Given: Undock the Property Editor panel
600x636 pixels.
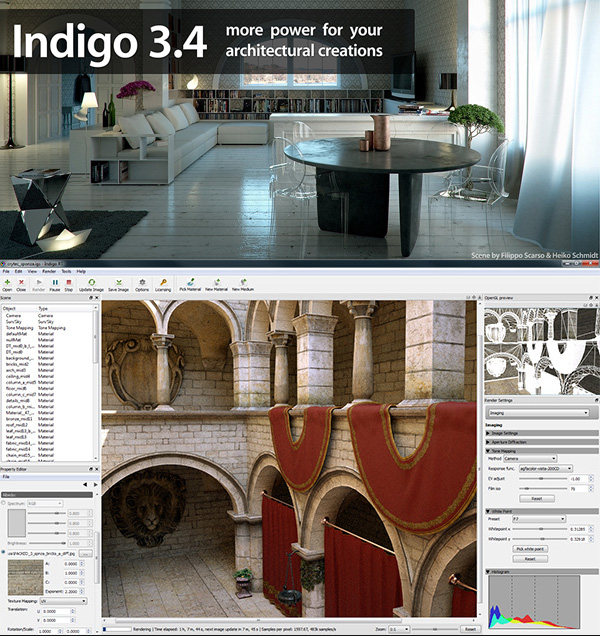Looking at the screenshot, I should (x=91, y=469).
